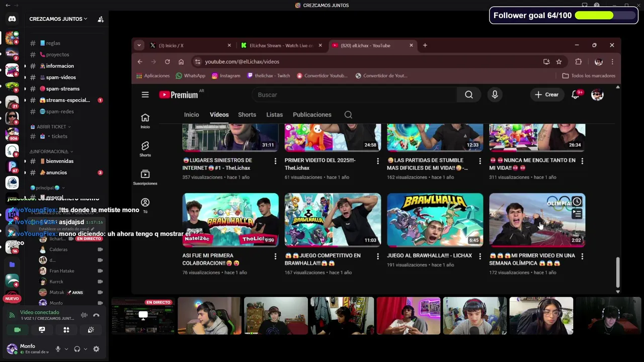This screenshot has height=362, width=644.
Task: Click YouTube search magnifier button
Action: click(x=469, y=95)
